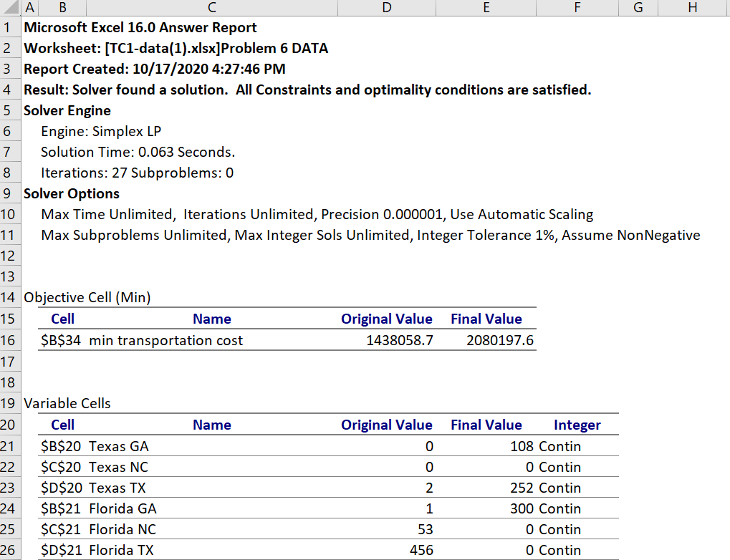Select the Florida TX original value 456
730x560 pixels.
click(421, 550)
